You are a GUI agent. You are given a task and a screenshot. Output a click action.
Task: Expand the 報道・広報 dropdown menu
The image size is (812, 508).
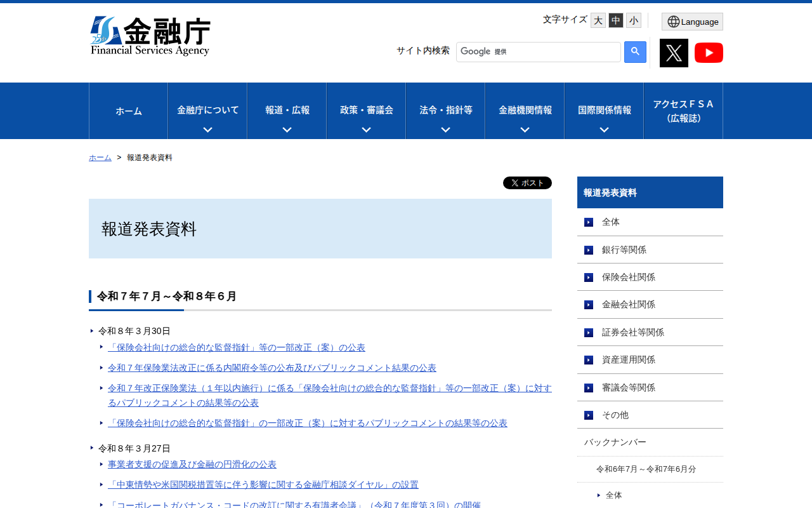(287, 111)
